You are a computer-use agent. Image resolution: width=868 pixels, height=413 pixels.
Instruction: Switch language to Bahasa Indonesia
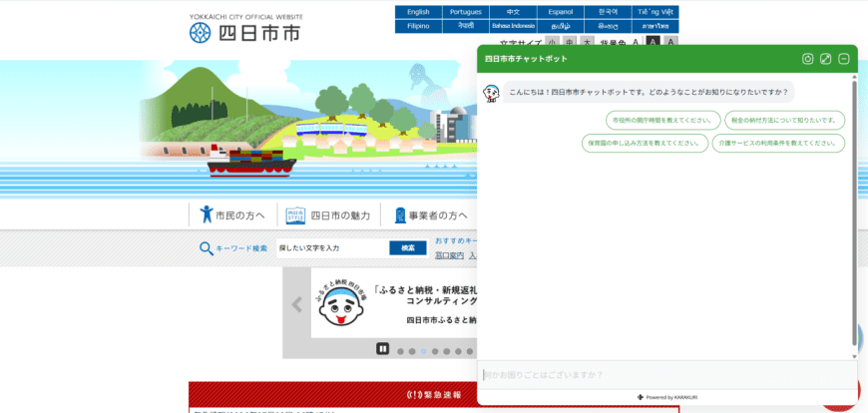point(513,26)
